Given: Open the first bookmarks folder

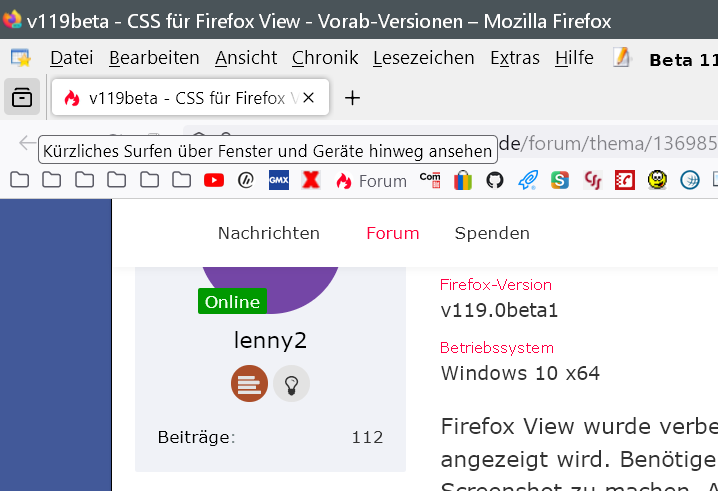Looking at the screenshot, I should [x=19, y=180].
